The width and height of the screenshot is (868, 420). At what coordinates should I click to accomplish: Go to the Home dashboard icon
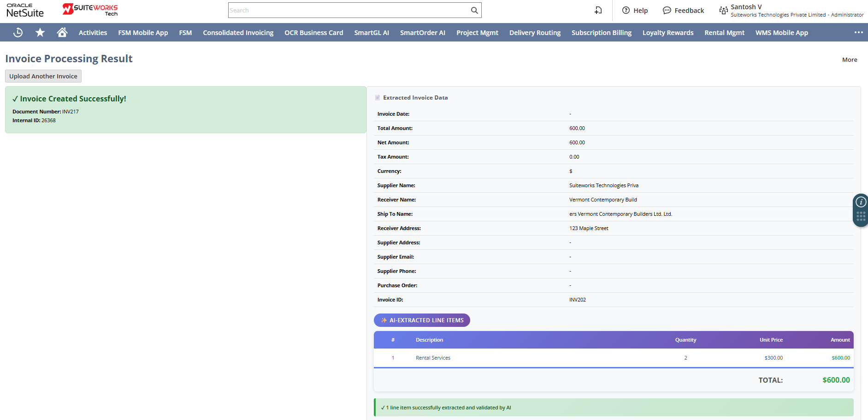pyautogui.click(x=62, y=33)
